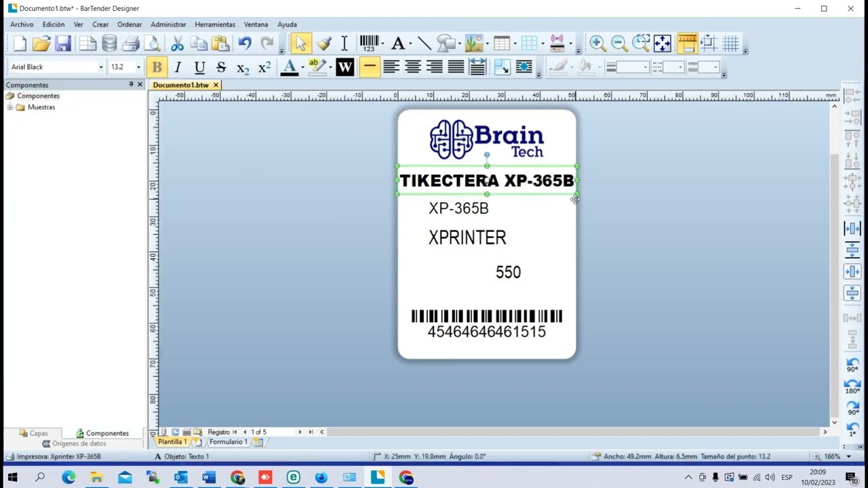This screenshot has height=488, width=868.
Task: Select the text creation tool
Action: (x=398, y=44)
